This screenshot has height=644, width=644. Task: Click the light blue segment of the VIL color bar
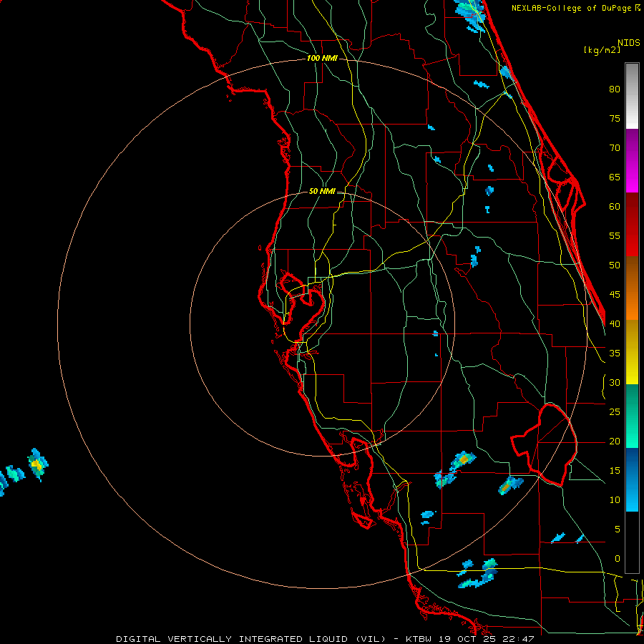pos(632,479)
